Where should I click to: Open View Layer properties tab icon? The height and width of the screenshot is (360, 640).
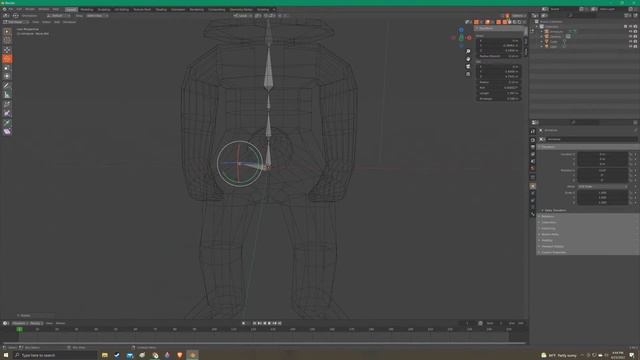pyautogui.click(x=533, y=154)
